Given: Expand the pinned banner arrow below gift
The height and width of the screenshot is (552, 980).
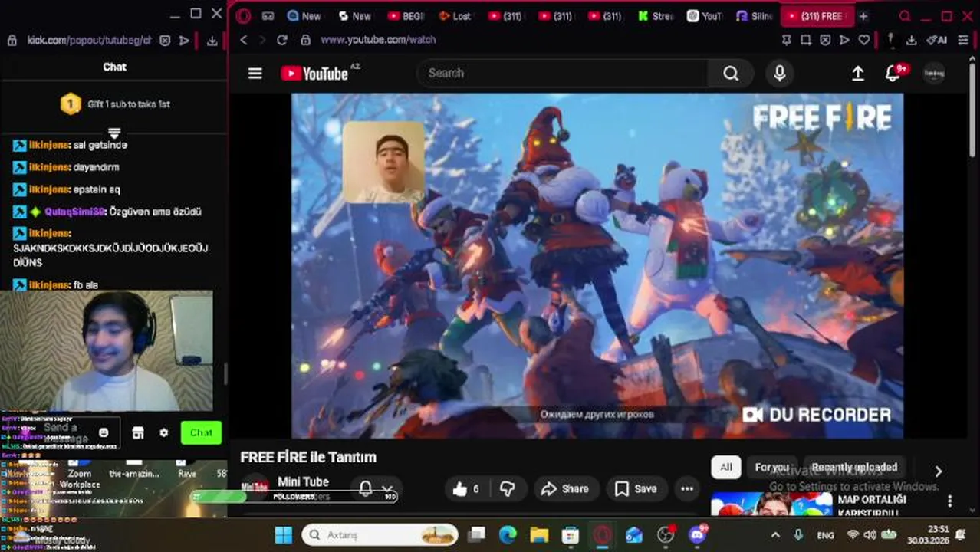Looking at the screenshot, I should [114, 133].
